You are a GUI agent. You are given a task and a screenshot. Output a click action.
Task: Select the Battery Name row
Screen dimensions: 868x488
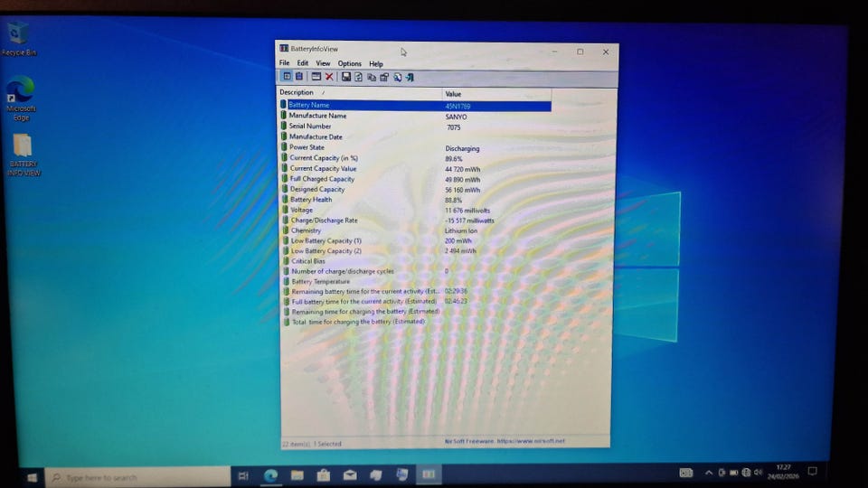(416, 105)
